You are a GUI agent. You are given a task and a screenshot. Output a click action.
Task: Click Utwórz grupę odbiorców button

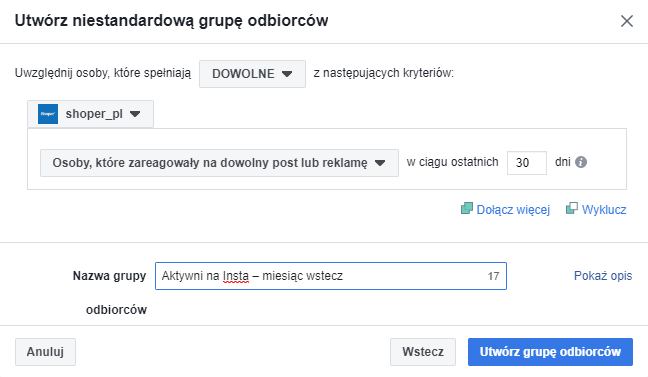point(550,352)
